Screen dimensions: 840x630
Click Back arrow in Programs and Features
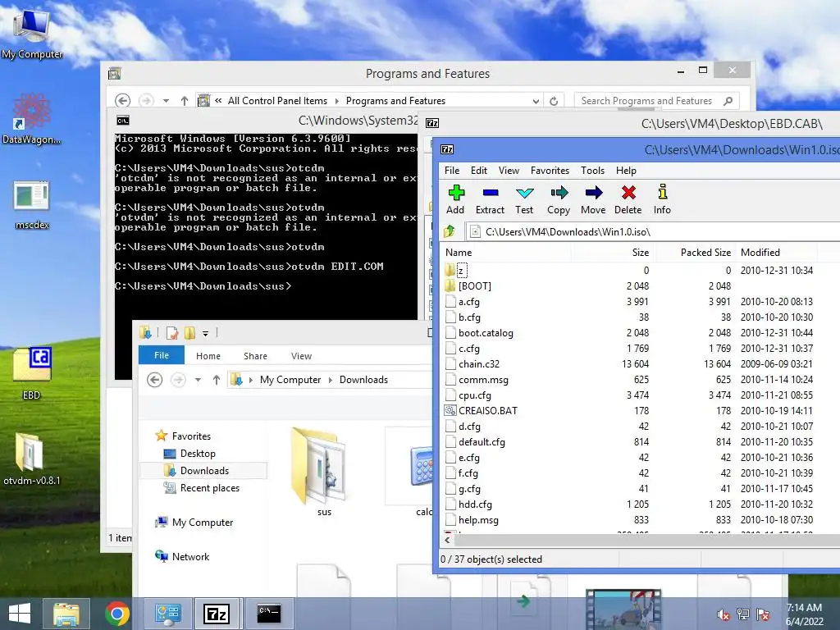[x=123, y=101]
